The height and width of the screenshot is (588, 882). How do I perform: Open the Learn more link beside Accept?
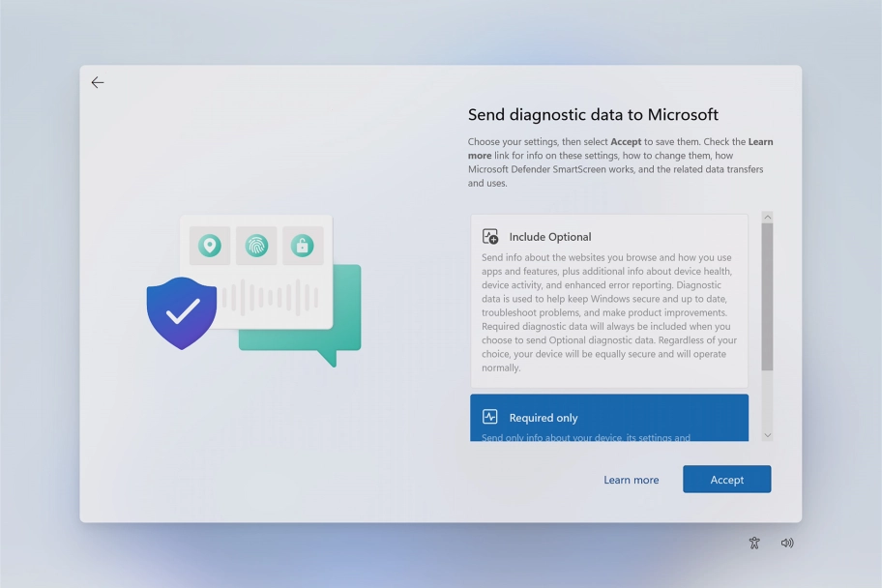[x=631, y=480]
